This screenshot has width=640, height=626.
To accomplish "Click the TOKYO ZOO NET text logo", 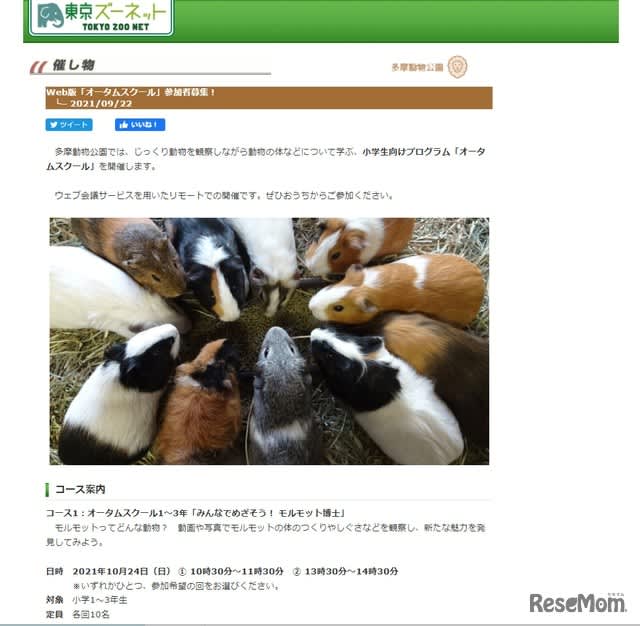I will click(x=116, y=27).
